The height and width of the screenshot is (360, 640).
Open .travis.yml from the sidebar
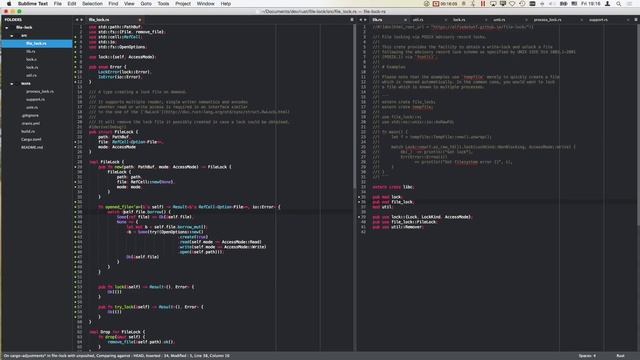[31, 123]
